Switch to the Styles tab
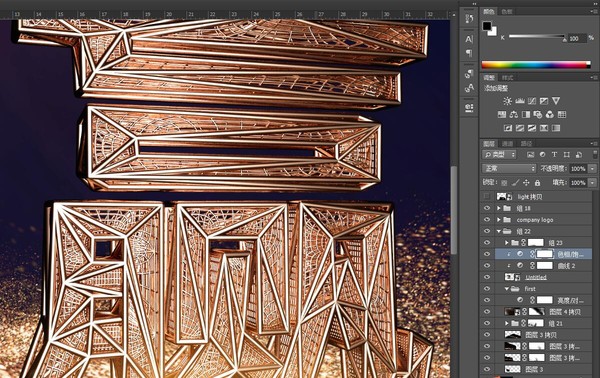The width and height of the screenshot is (600, 378). pos(507,78)
